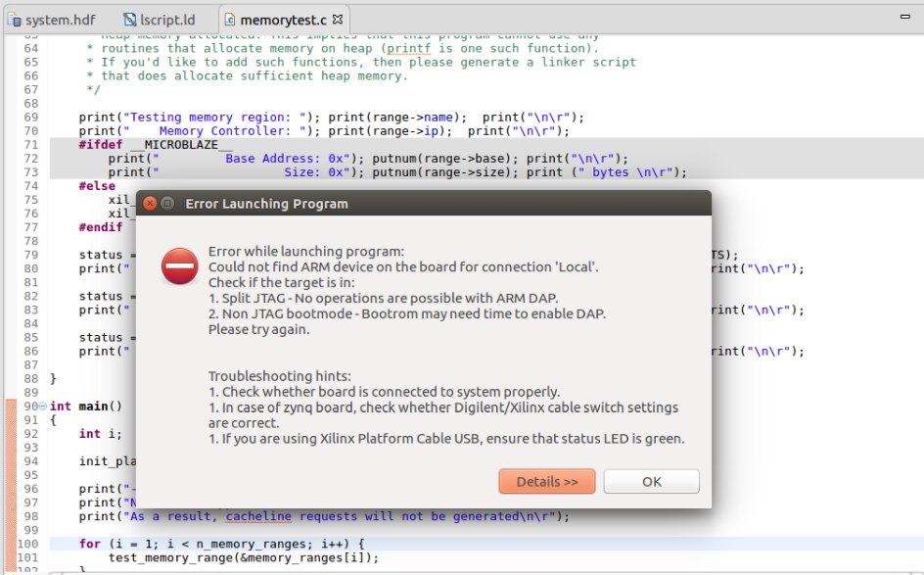Click the memorytest.c file icon
Image resolution: width=924 pixels, height=575 pixels.
pyautogui.click(x=229, y=19)
